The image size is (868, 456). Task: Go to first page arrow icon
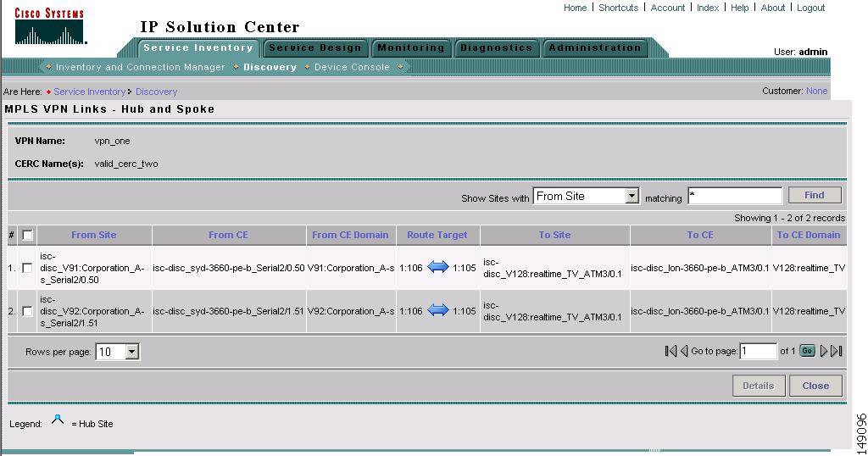coord(670,351)
